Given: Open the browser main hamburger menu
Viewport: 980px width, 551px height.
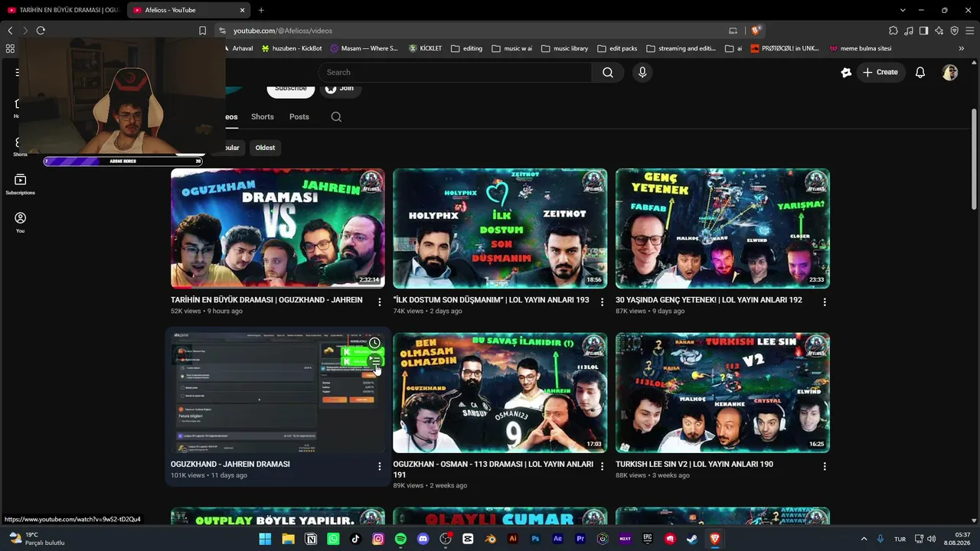Looking at the screenshot, I should [x=969, y=31].
